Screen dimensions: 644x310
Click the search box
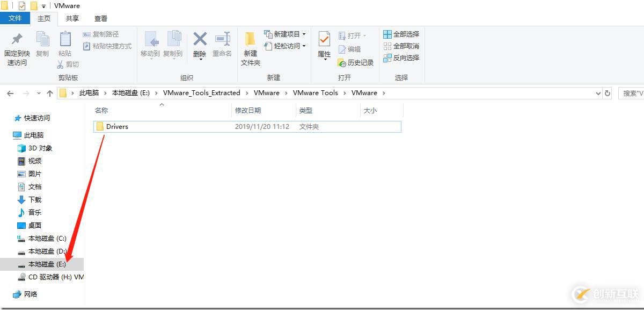tap(631, 93)
